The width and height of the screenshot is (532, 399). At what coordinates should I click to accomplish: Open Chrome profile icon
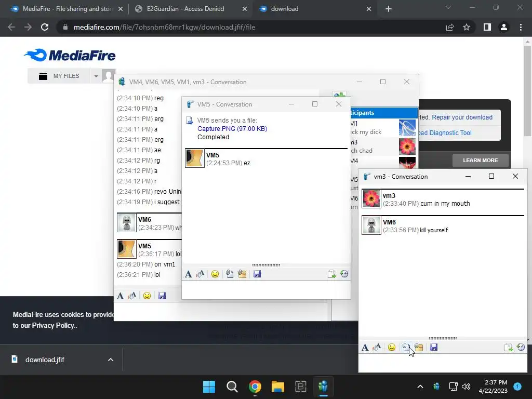(504, 27)
